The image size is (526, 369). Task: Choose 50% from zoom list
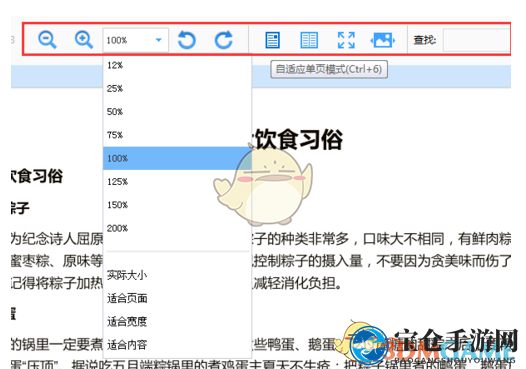pyautogui.click(x=177, y=112)
